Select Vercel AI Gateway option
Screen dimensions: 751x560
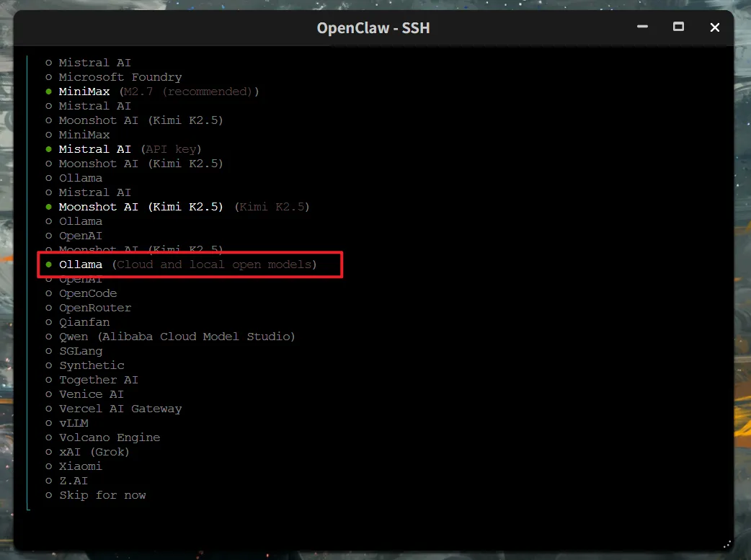pos(114,409)
